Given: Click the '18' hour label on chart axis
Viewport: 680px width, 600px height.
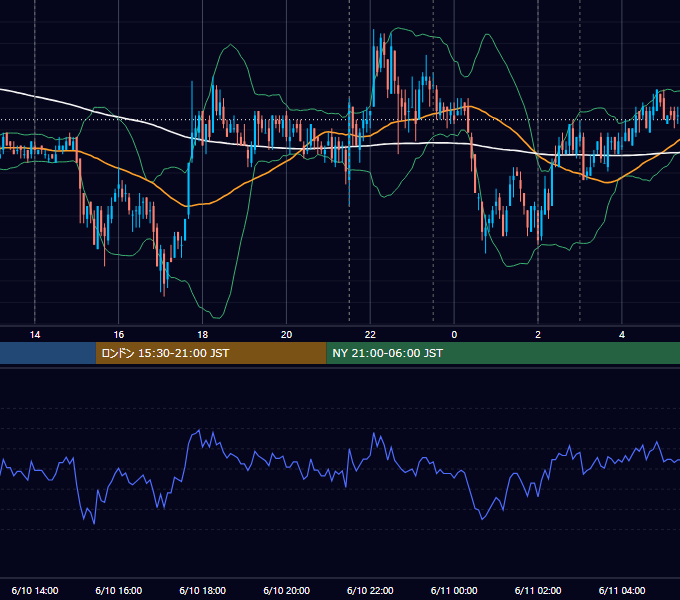Looking at the screenshot, I should click(x=203, y=335).
